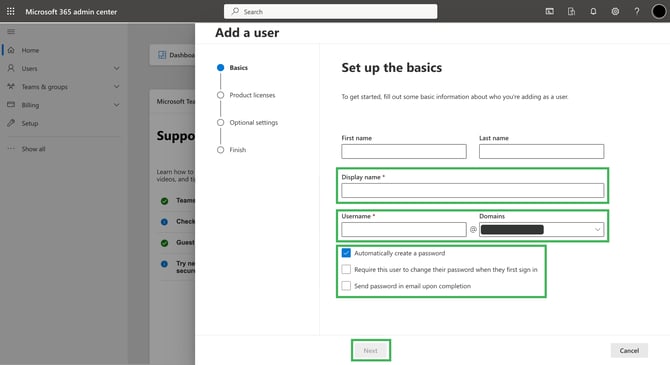Click the Cancel button

(x=629, y=350)
